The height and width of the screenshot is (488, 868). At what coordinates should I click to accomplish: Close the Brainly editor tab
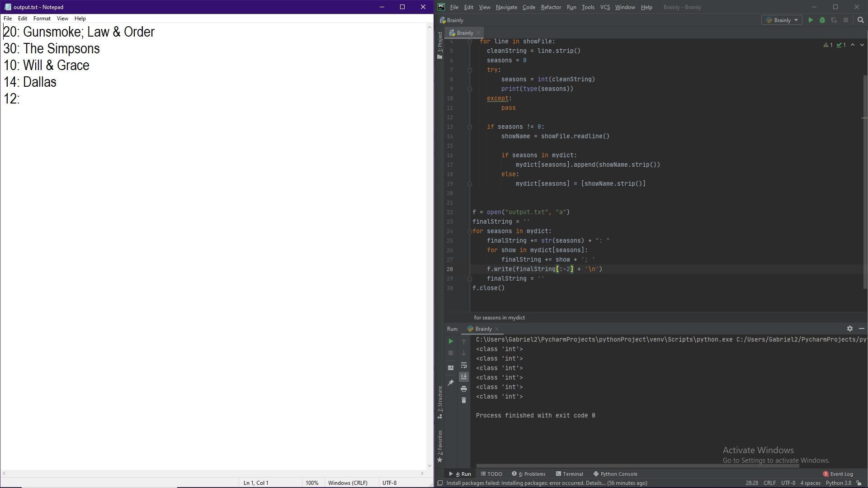coord(478,33)
